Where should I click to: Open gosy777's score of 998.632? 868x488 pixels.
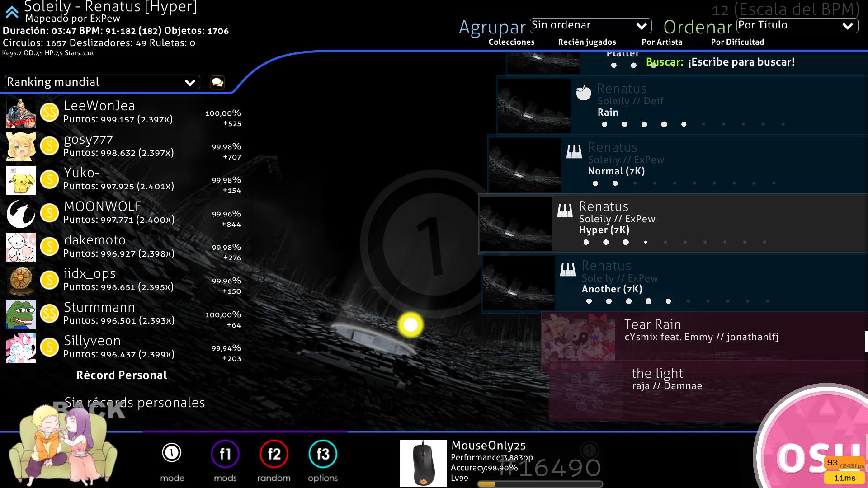pos(123,146)
